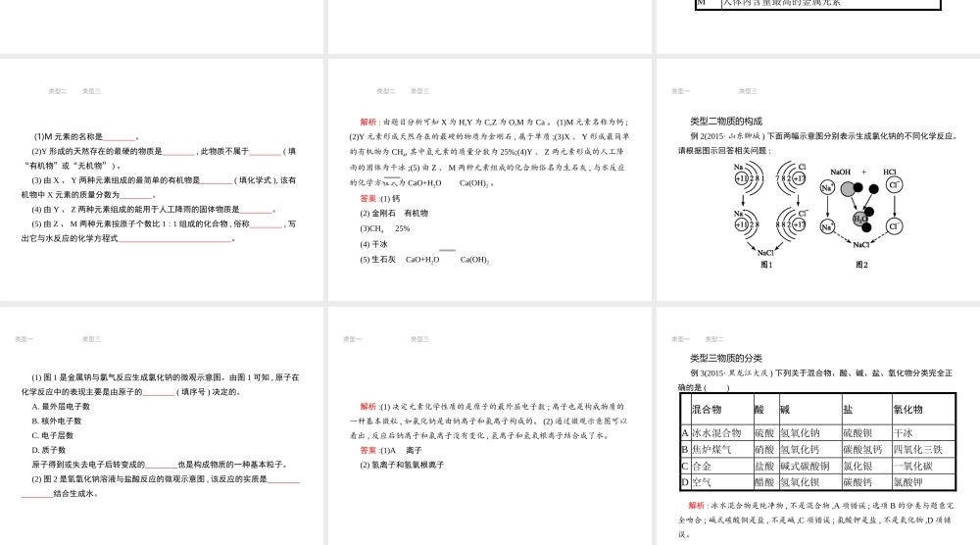Click option 'C. 电子层数'

(x=53, y=435)
